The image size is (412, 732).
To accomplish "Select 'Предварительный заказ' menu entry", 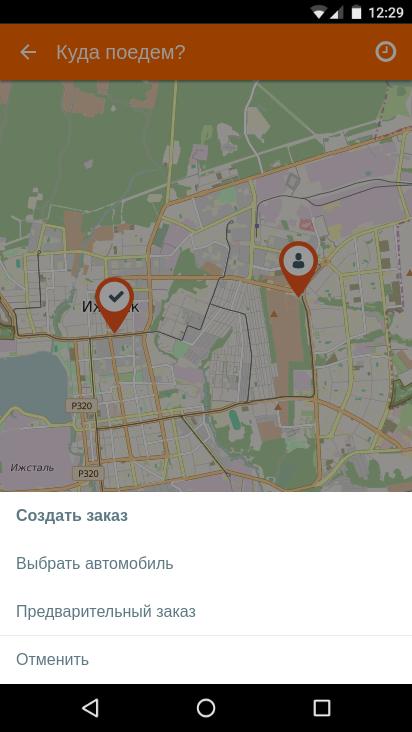I will pos(206,611).
